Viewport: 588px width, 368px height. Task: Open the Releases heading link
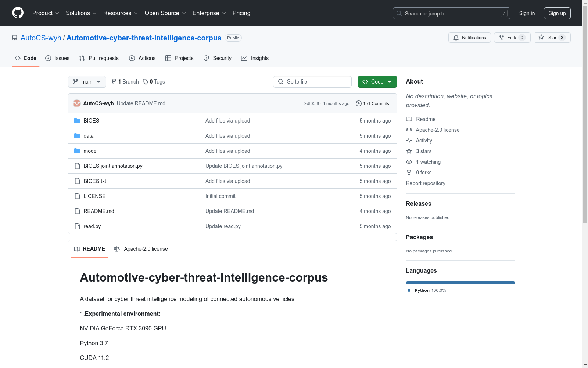419,204
